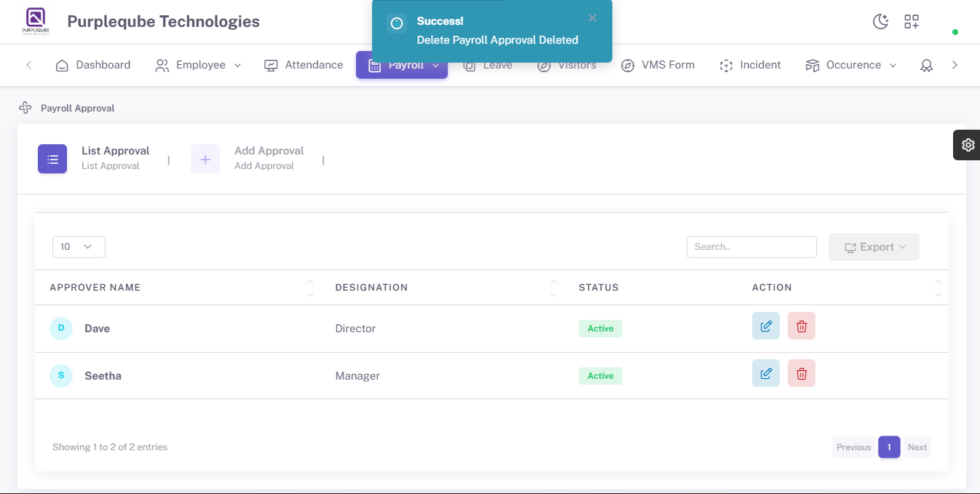Image resolution: width=980 pixels, height=494 pixels.
Task: Sort by Action column arrows
Action: point(938,288)
